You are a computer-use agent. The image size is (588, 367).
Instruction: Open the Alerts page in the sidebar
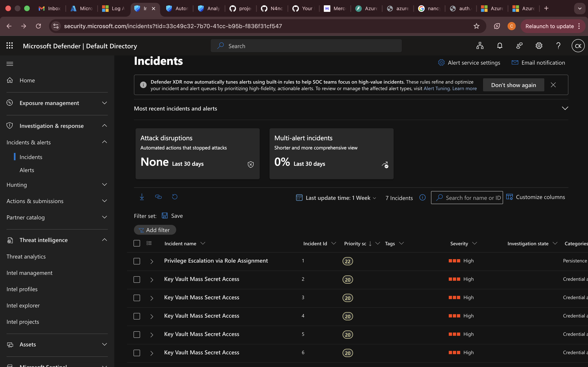tap(27, 170)
